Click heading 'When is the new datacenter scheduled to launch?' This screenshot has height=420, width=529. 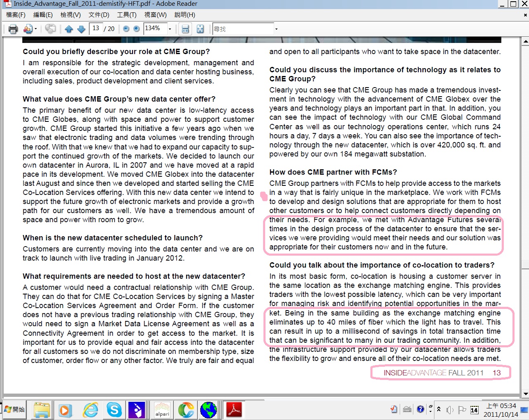click(113, 238)
